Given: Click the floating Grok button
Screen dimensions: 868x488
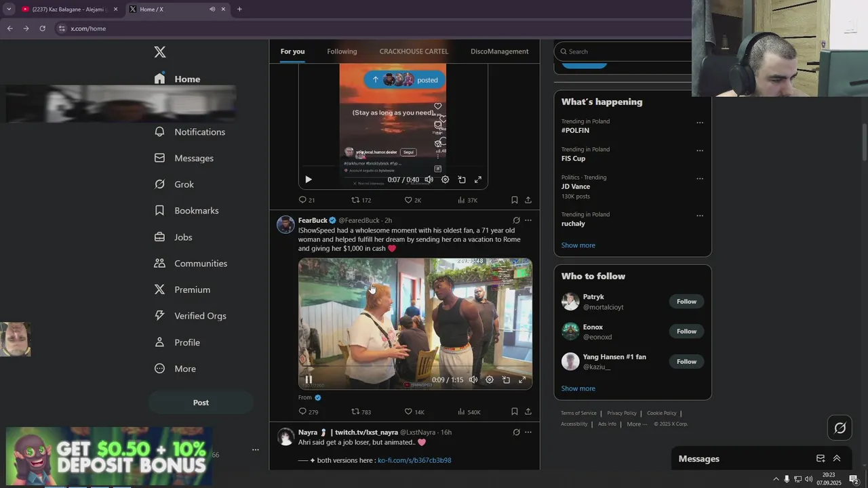Looking at the screenshot, I should click(x=840, y=428).
